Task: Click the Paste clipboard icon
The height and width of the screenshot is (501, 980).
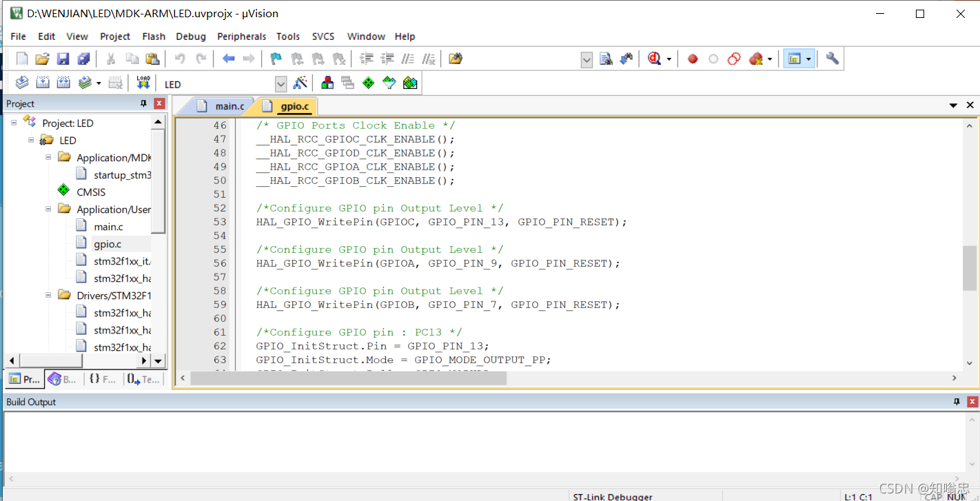Action: pos(152,59)
